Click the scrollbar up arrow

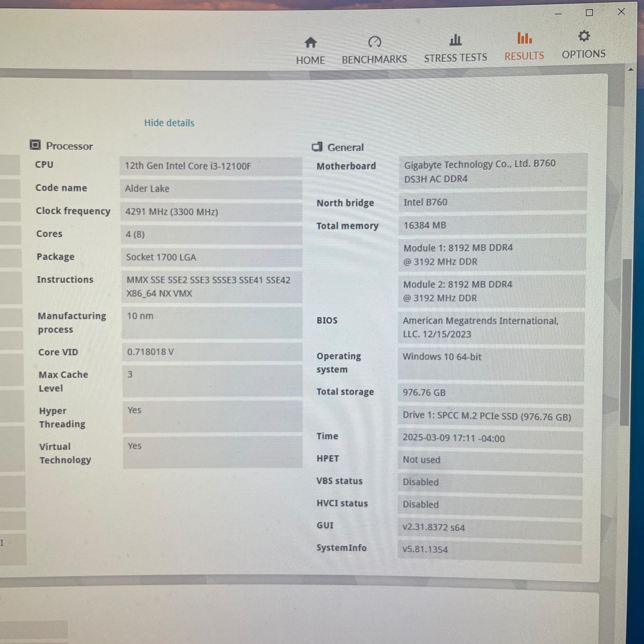click(630, 70)
